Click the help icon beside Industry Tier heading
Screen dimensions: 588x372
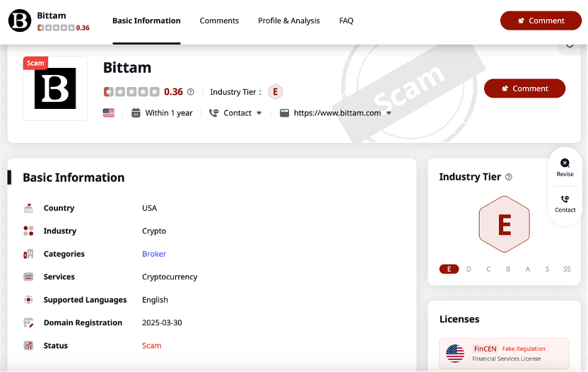[x=509, y=178]
